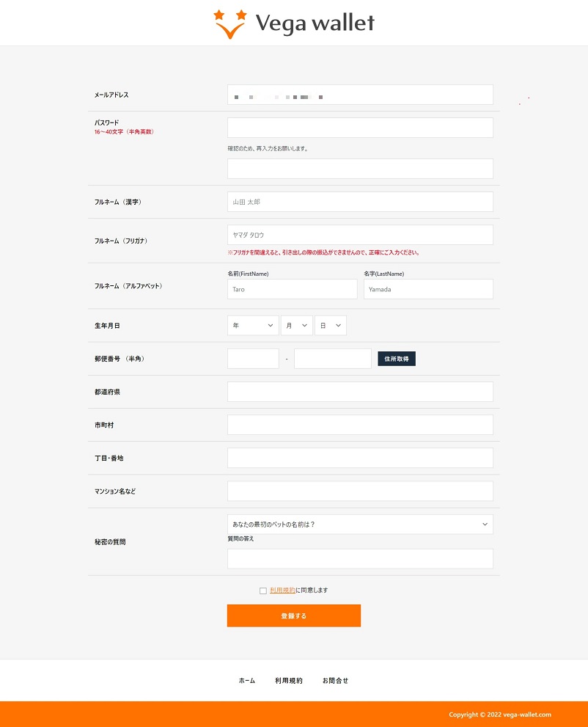Click the Copyright © 2022 vega-wallet.com text
Viewport: 588px width, 727px height.
click(500, 715)
